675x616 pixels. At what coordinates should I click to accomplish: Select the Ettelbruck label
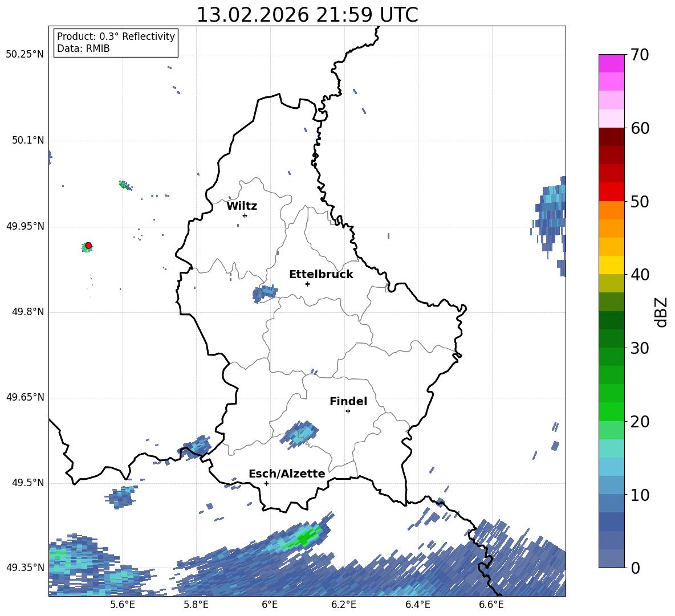(x=321, y=275)
